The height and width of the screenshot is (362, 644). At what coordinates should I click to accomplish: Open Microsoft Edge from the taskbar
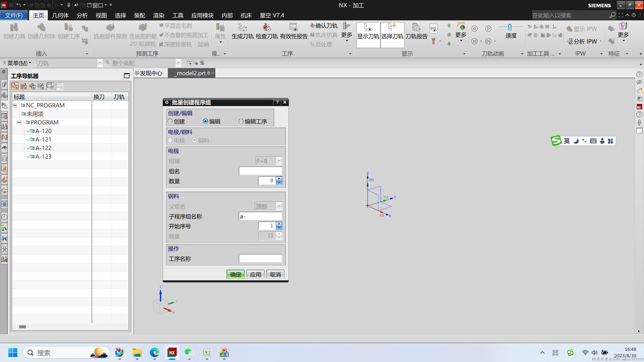pos(154,353)
